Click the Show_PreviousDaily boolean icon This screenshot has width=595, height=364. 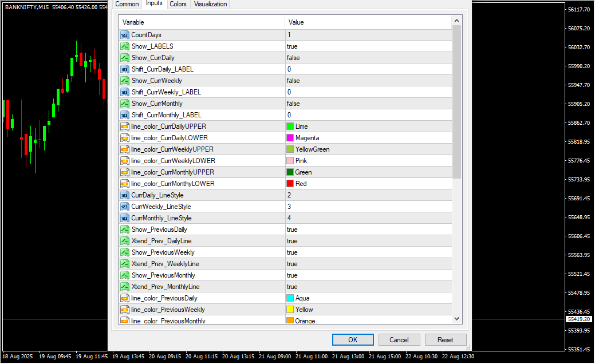pyautogui.click(x=125, y=230)
